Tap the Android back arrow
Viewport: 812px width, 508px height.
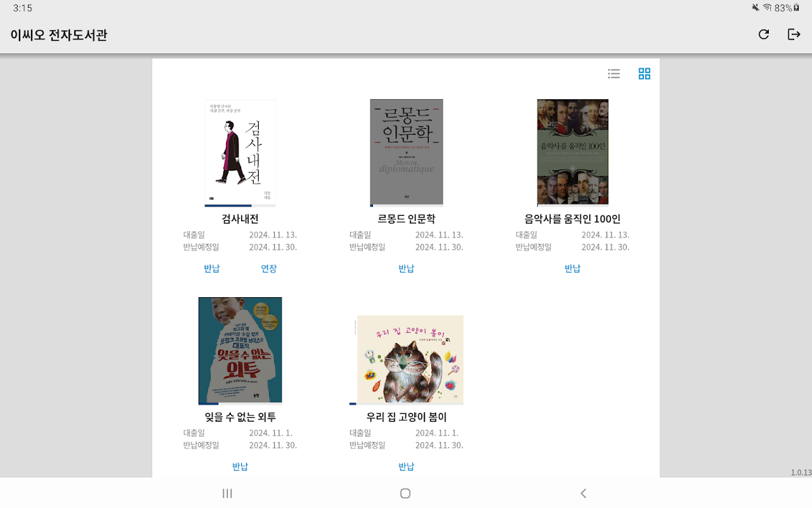(x=584, y=493)
